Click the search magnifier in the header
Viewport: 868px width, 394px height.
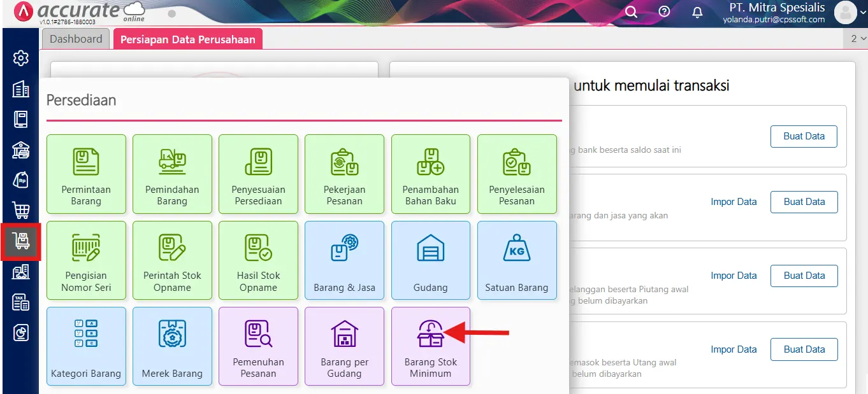click(x=631, y=12)
